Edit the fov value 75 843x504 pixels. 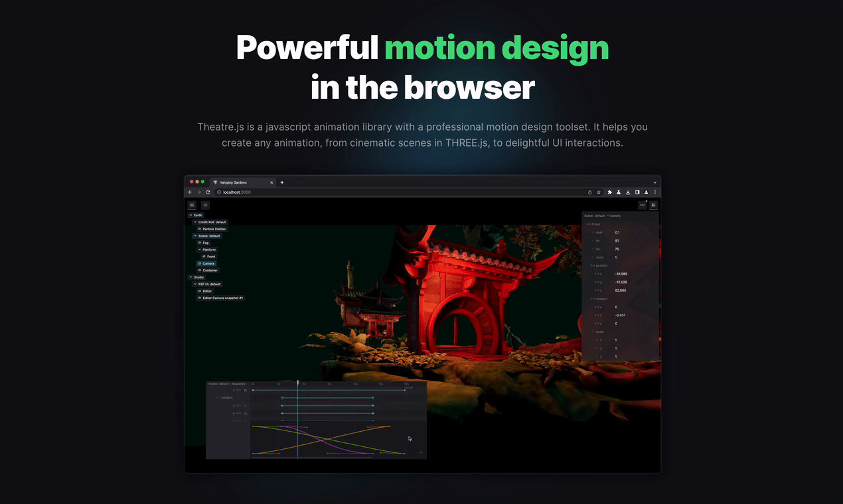tap(617, 249)
